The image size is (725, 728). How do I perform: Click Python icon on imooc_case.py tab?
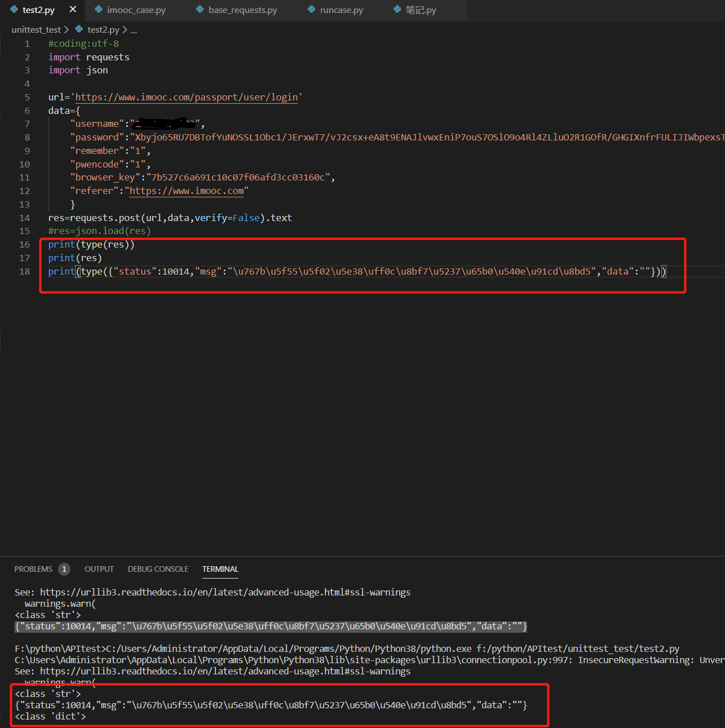pyautogui.click(x=99, y=10)
